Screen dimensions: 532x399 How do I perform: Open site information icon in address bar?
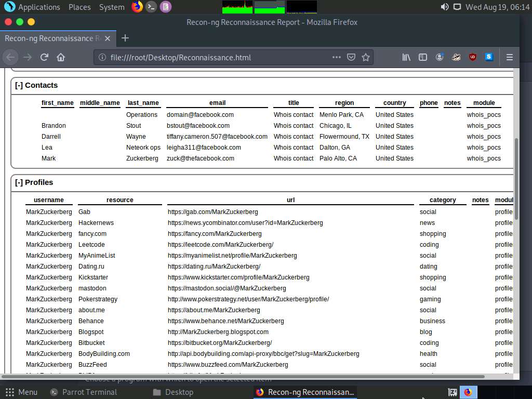(x=102, y=57)
